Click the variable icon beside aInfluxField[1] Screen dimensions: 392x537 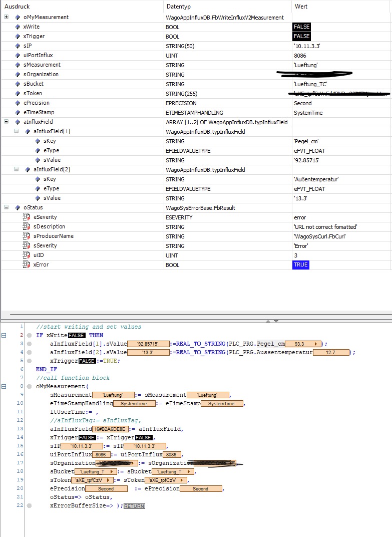coord(28,132)
